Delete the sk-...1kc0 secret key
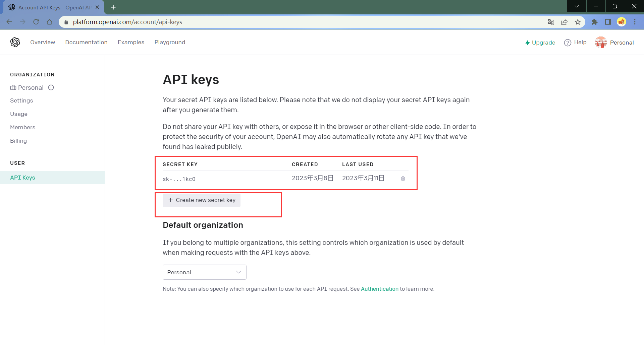The width and height of the screenshot is (644, 345). (x=403, y=179)
